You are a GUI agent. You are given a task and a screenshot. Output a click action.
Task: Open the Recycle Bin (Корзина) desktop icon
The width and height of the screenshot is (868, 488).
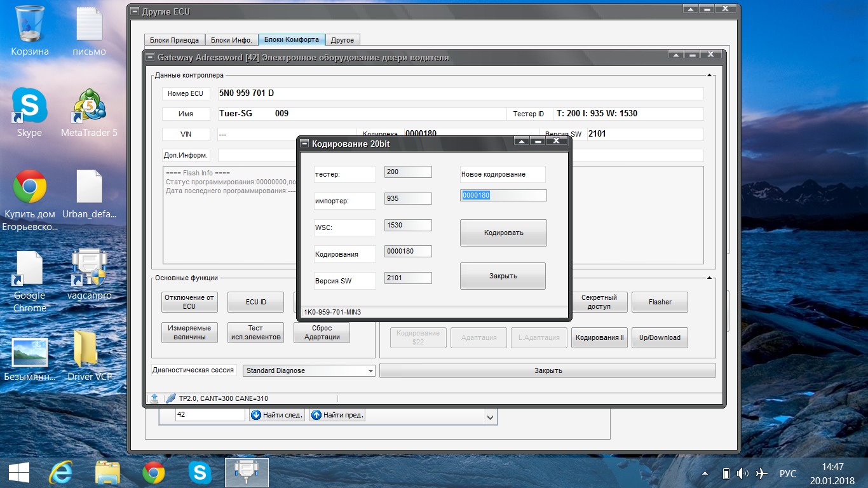click(29, 30)
